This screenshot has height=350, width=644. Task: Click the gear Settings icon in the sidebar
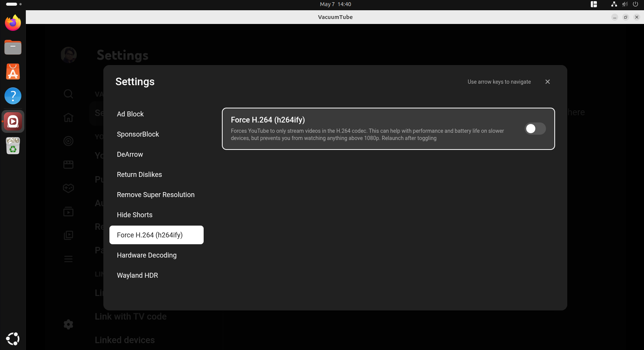click(x=68, y=325)
